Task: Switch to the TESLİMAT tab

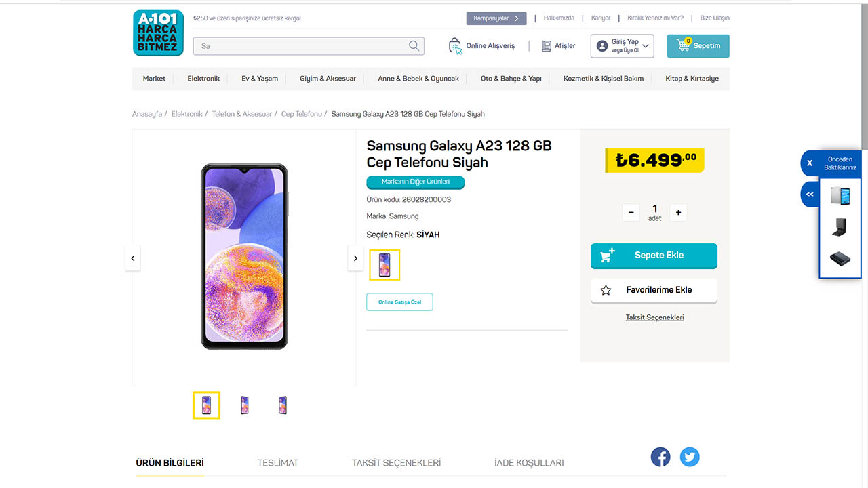Action: [x=277, y=463]
